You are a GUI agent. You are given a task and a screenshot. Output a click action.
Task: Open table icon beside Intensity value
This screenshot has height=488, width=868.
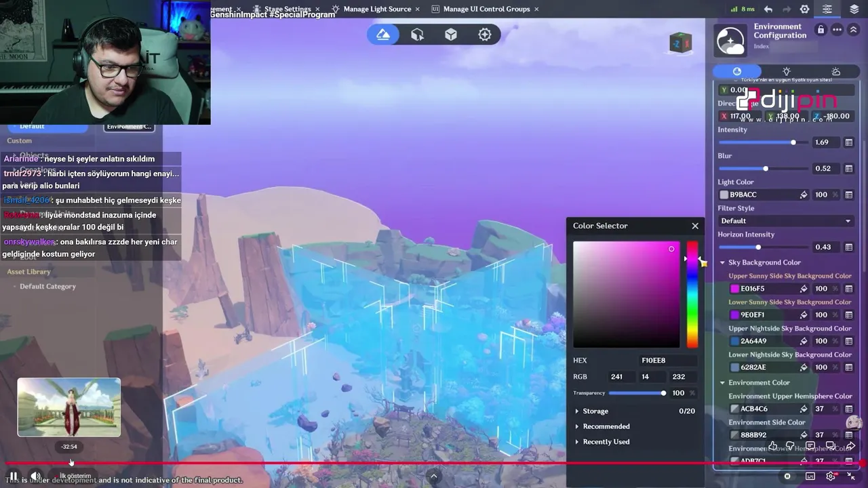pos(848,142)
